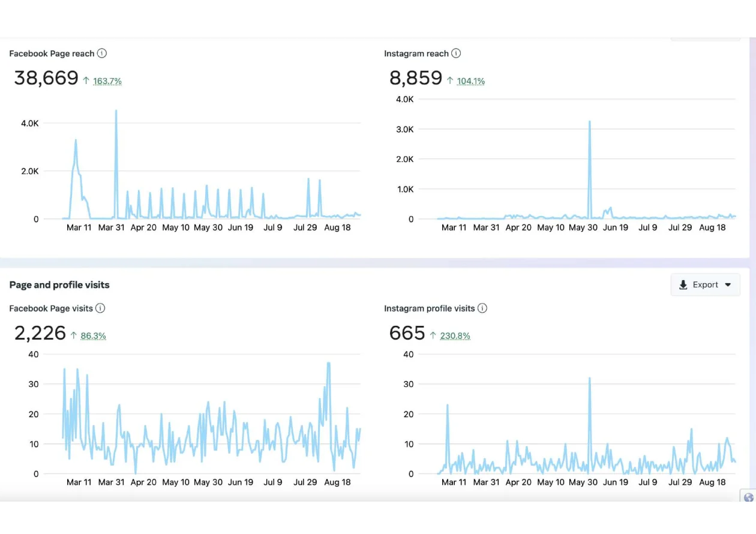The height and width of the screenshot is (534, 756).
Task: Open the Instagram profile visits info tooltip
Action: [x=484, y=308]
